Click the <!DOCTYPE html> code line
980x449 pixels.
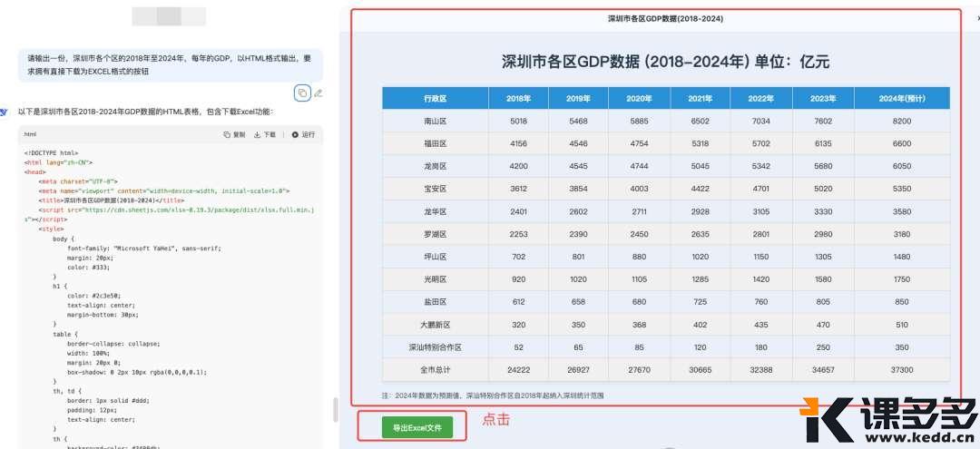[x=51, y=153]
